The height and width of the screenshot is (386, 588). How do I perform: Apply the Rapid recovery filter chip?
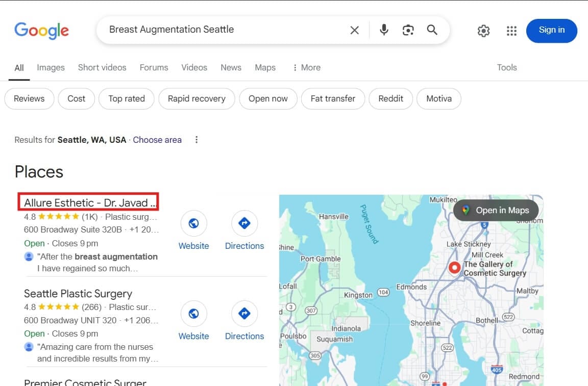(x=197, y=99)
